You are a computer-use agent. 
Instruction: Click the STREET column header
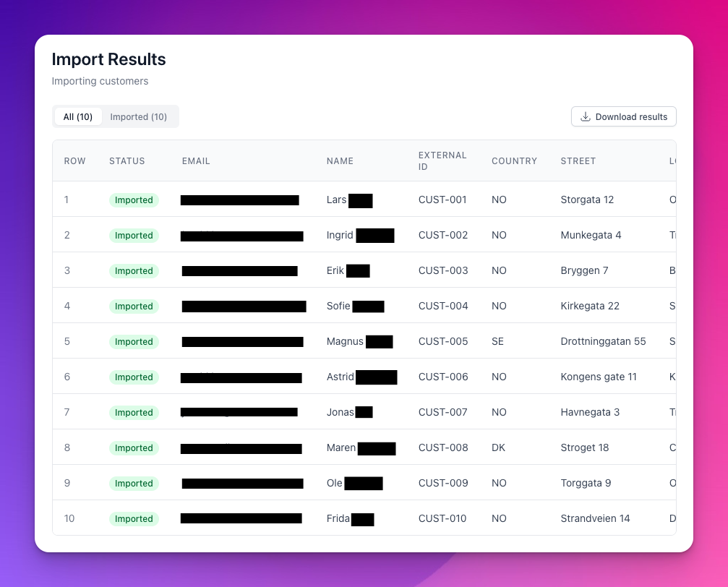[578, 160]
